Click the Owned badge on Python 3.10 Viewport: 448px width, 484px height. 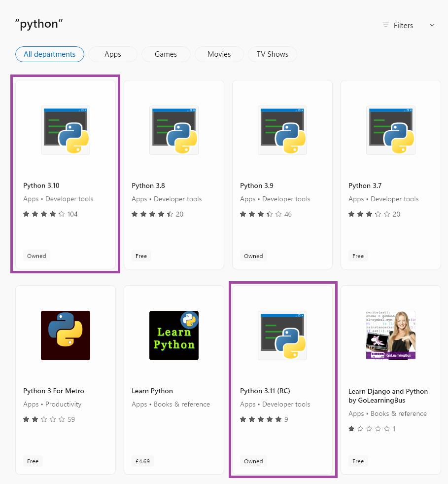click(36, 256)
